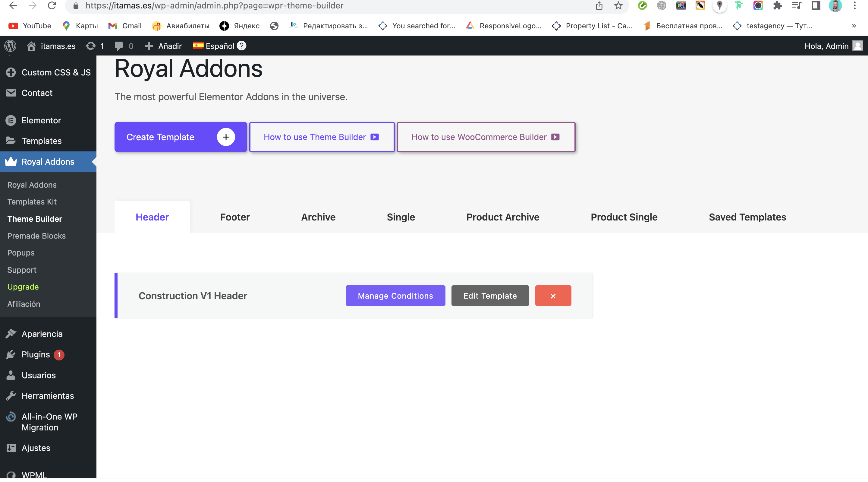The width and height of the screenshot is (868, 482).
Task: Open the Saved Templates tab
Action: 748,217
